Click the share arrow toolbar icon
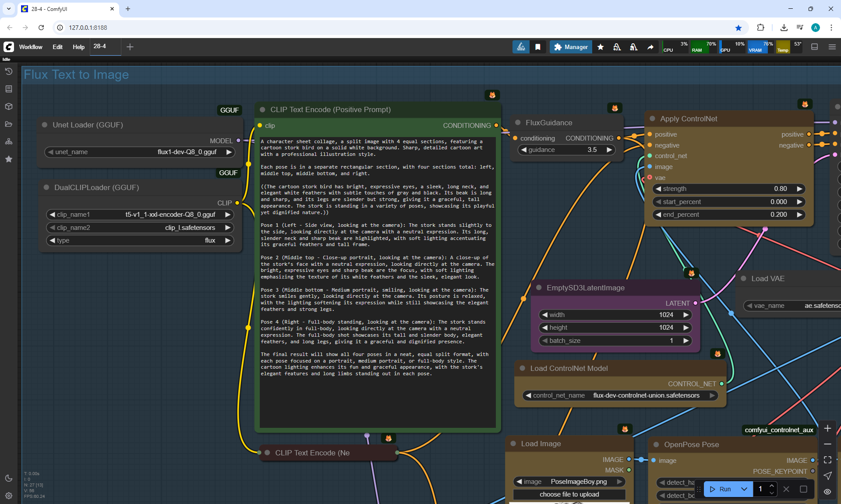This screenshot has width=841, height=504. pos(650,47)
